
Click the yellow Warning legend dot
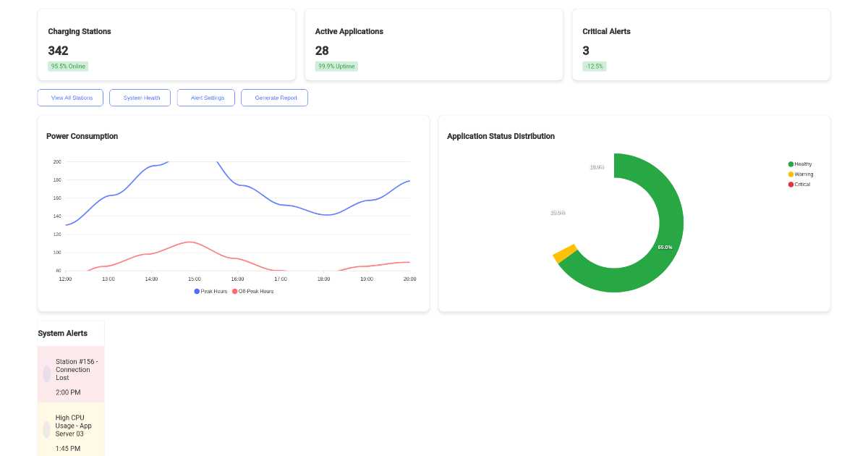coord(790,174)
